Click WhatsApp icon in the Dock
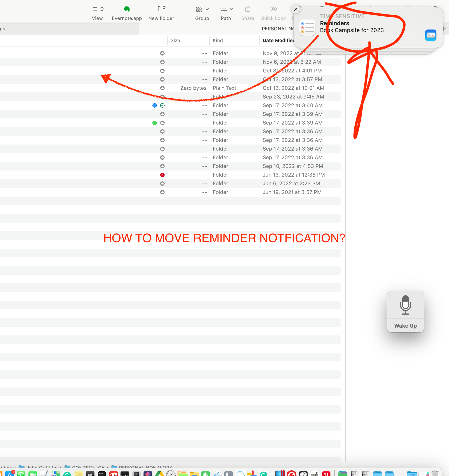 point(21,474)
